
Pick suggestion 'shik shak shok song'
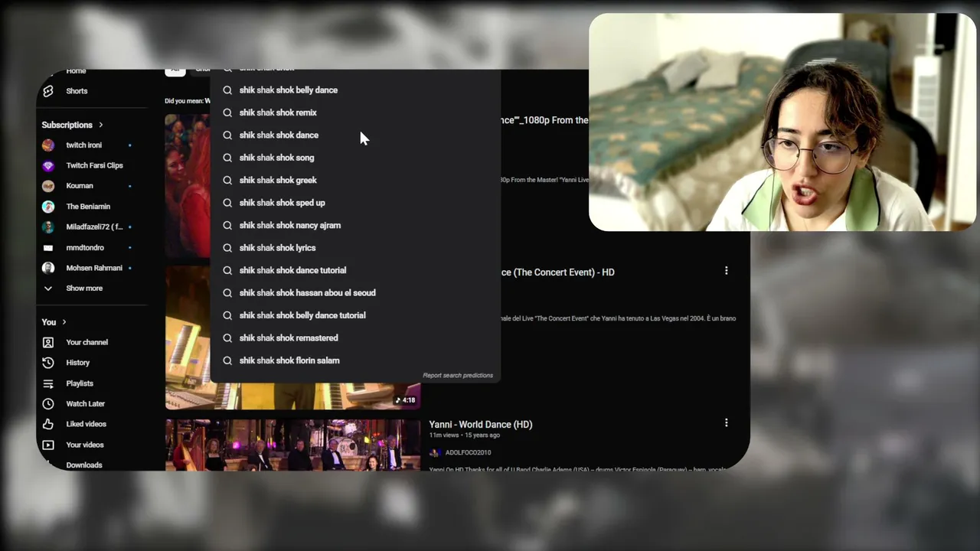tap(356, 158)
